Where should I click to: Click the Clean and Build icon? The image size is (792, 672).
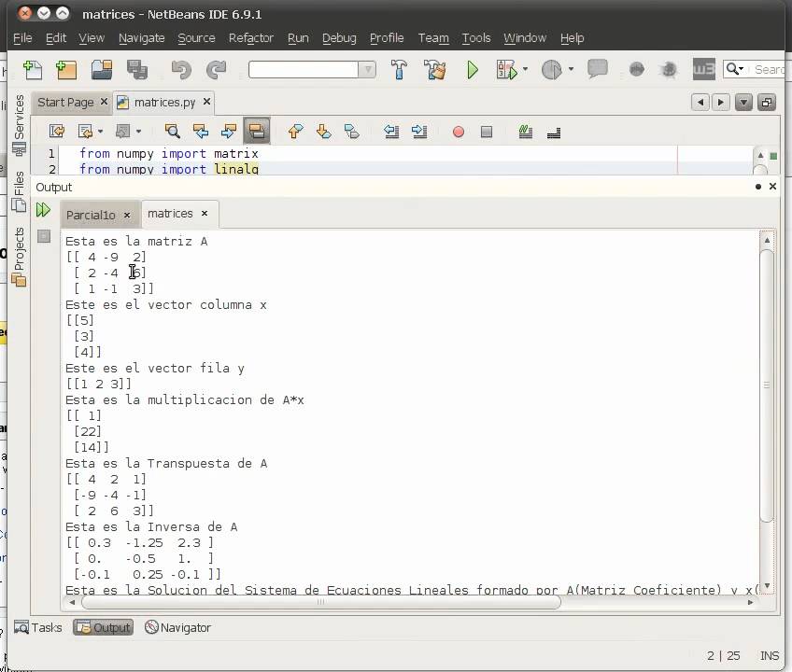pos(435,70)
